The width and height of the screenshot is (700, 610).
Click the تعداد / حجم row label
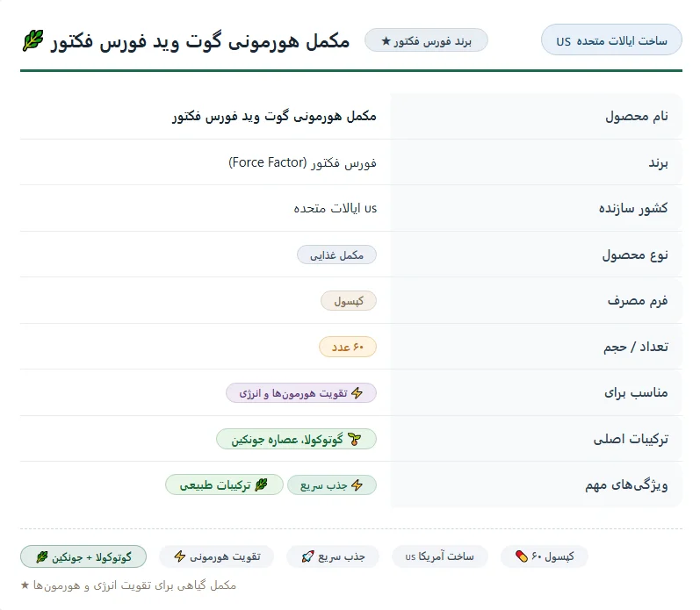[636, 347]
